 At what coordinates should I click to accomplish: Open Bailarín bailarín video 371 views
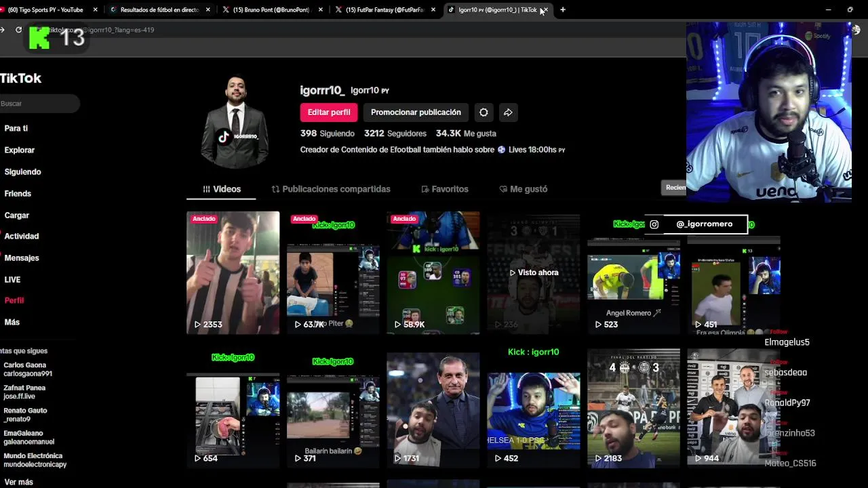[333, 408]
